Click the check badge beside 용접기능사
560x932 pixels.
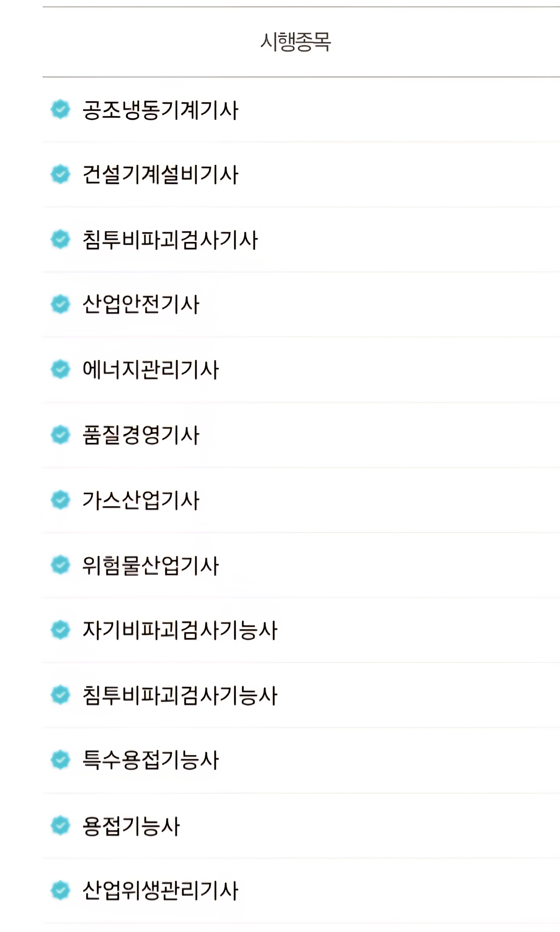[x=60, y=826]
